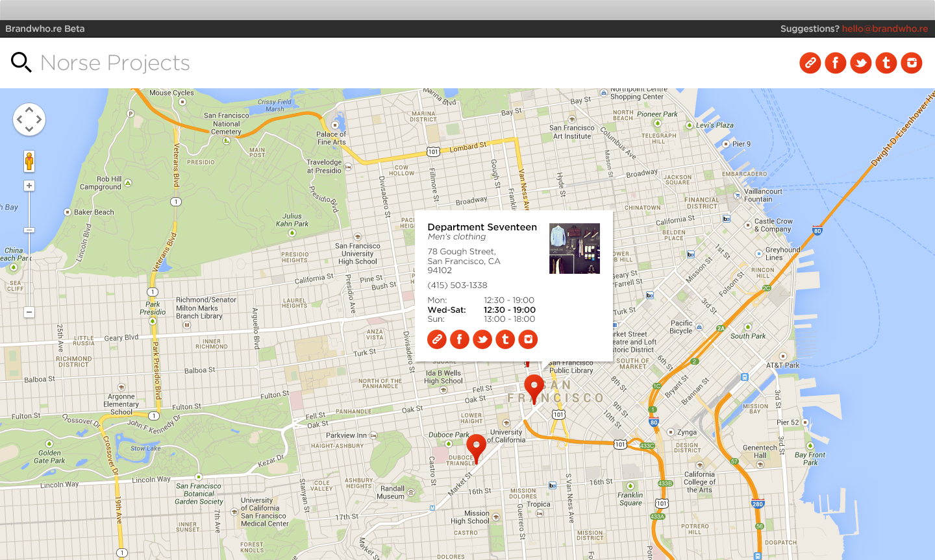Click the magnifying glass search icon
935x560 pixels.
(21, 62)
